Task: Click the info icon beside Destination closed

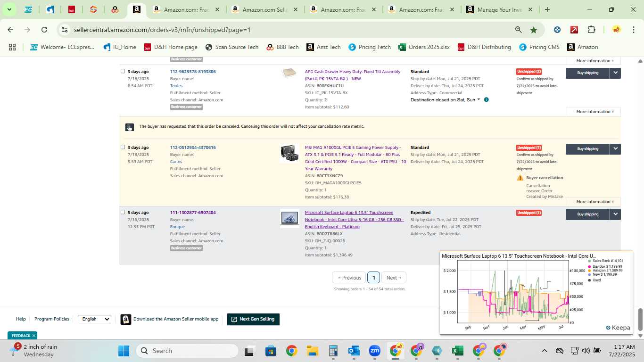Action: [486, 100]
